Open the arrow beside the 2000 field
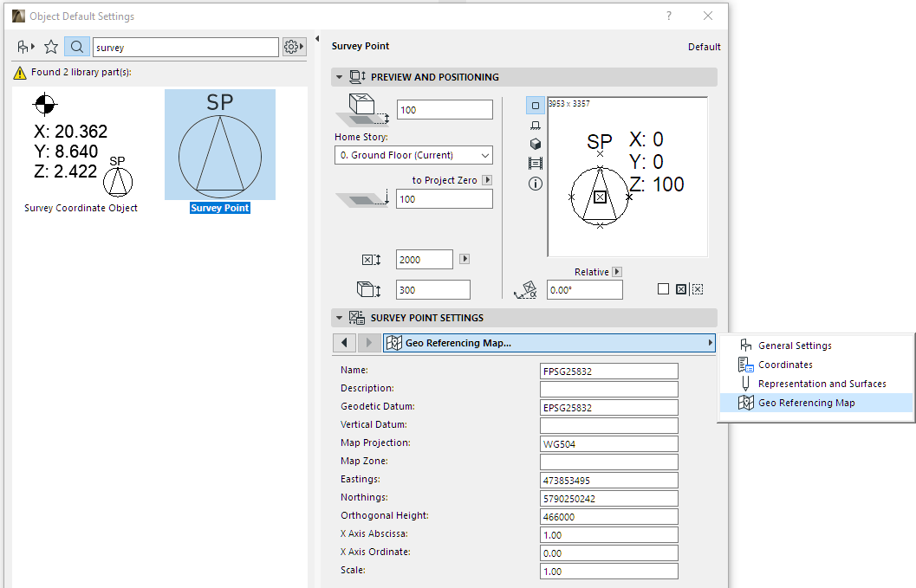 click(x=464, y=259)
